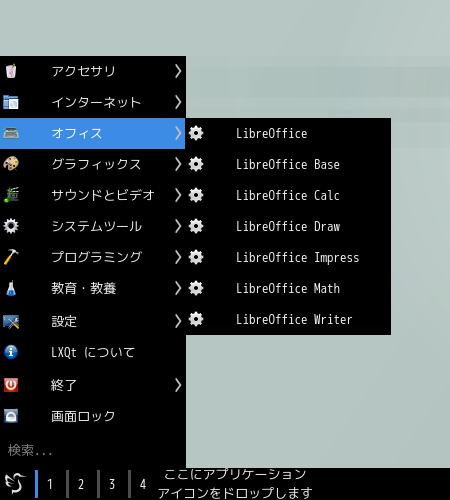
Task: Launch LibreOffice start center
Action: coord(288,133)
